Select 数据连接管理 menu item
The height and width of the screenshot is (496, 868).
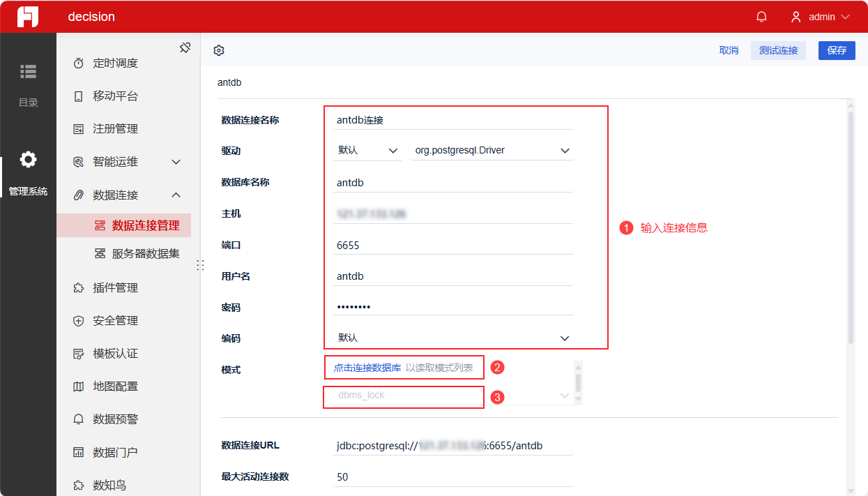click(123, 225)
